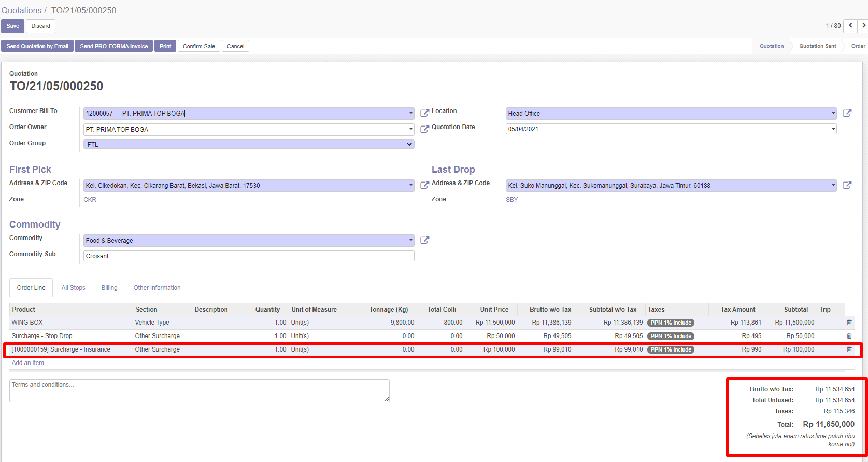Select Quotation Sent status stage
Image resolution: width=868 pixels, height=462 pixels.
pos(817,46)
